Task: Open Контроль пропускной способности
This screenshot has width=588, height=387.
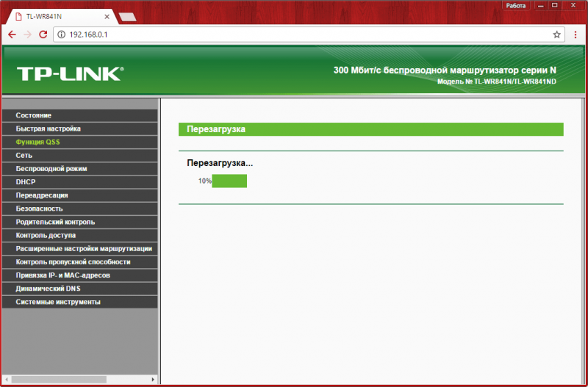Action: [x=80, y=262]
